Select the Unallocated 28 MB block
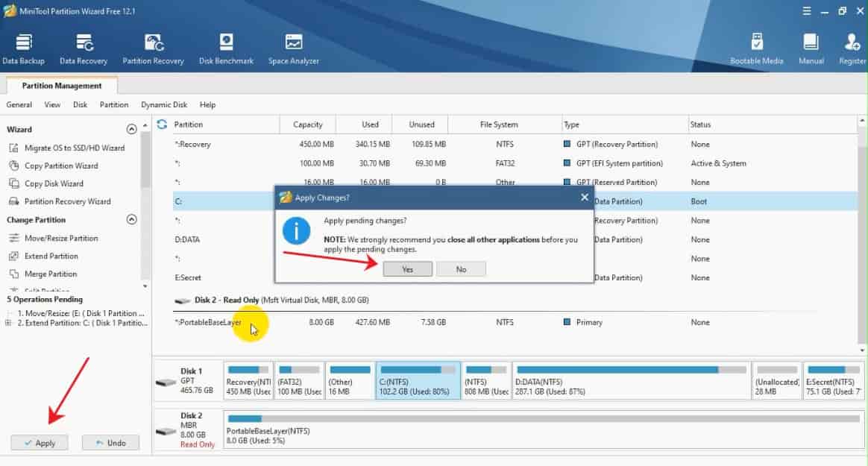Image resolution: width=868 pixels, height=466 pixels. 777,381
